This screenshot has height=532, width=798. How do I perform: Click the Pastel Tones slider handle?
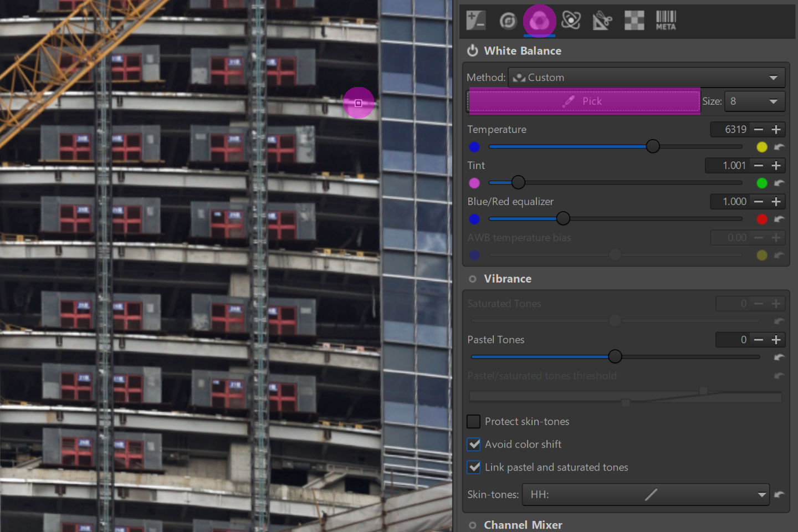(x=615, y=356)
